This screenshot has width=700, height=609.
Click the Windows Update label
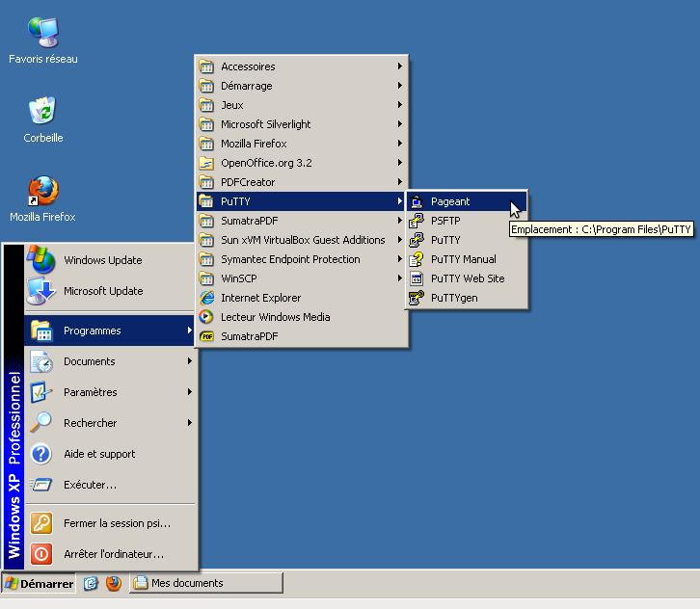(103, 260)
